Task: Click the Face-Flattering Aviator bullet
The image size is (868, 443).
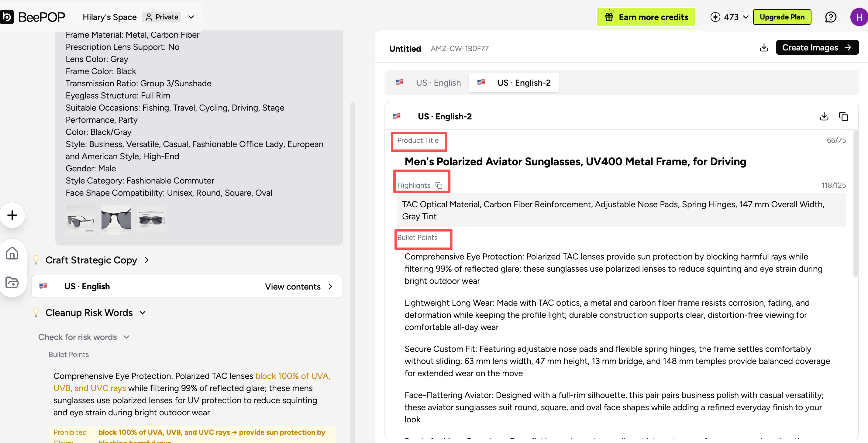Action: click(614, 407)
